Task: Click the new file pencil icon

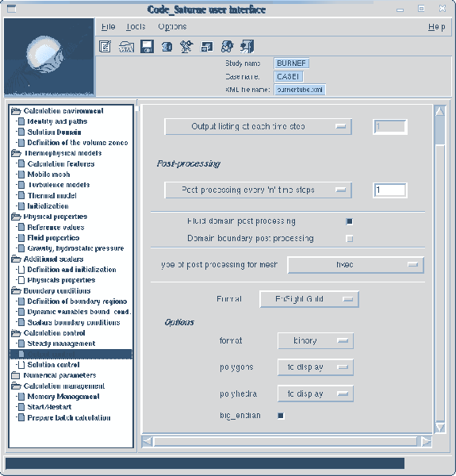Action: (x=105, y=47)
